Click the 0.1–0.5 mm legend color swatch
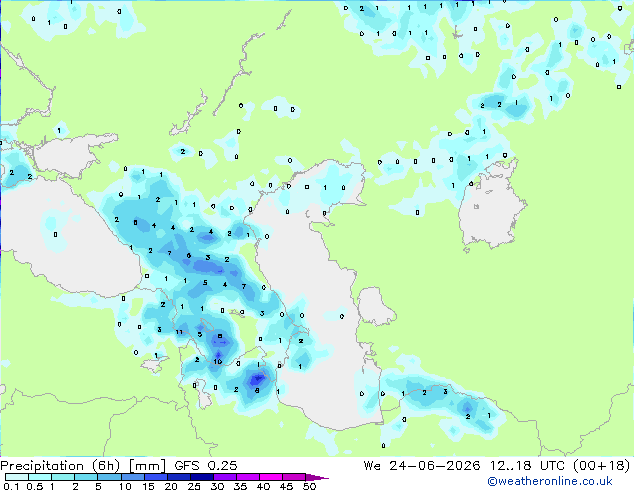 click(17, 477)
